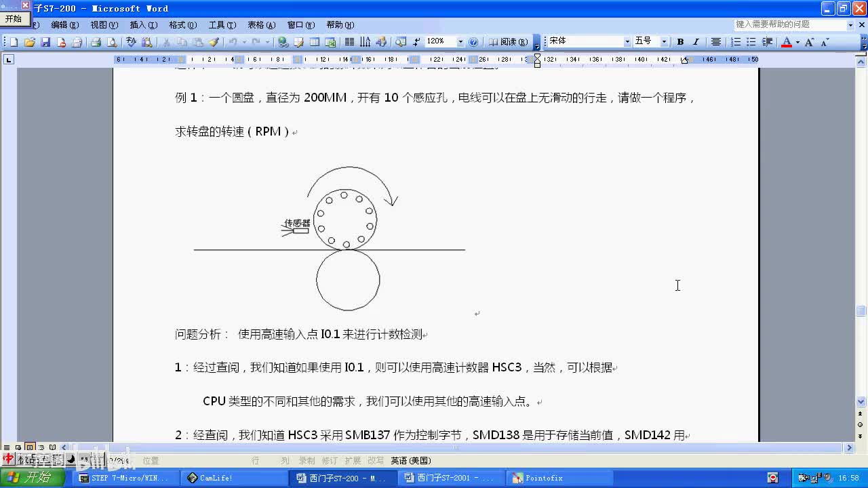
Task: Click the 阅读 (Read) button
Action: pos(507,42)
